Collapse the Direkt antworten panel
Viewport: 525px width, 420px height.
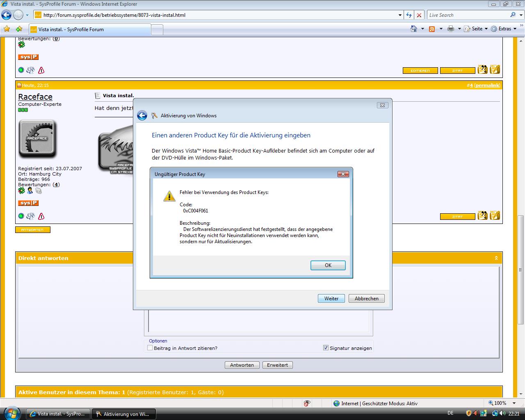pos(496,258)
